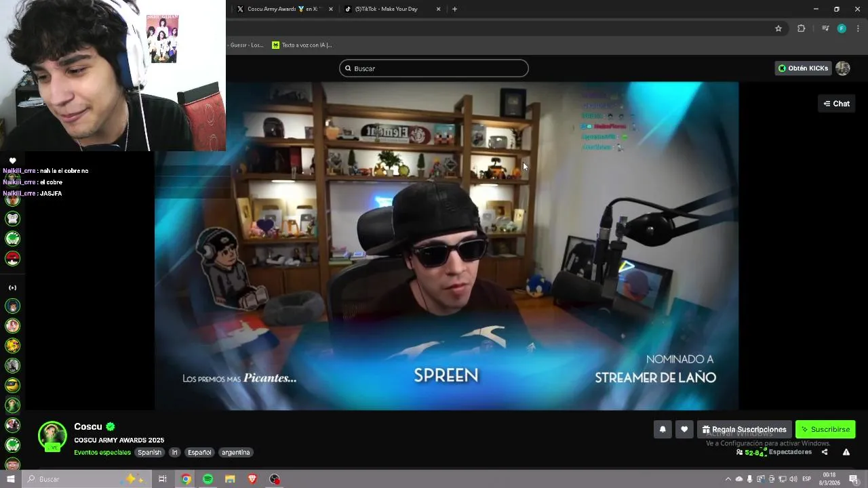
Task: Select the argentina tag
Action: (236, 452)
